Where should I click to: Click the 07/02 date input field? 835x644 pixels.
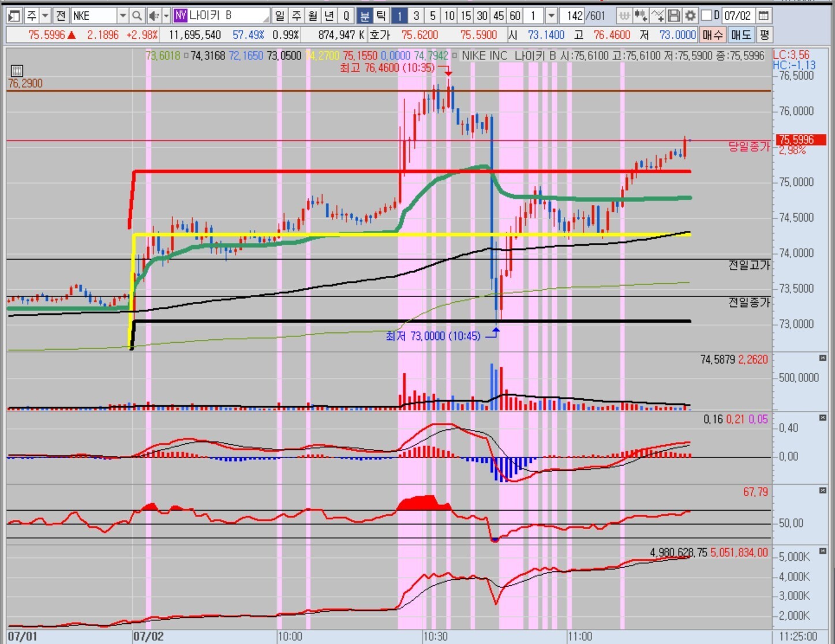(737, 16)
